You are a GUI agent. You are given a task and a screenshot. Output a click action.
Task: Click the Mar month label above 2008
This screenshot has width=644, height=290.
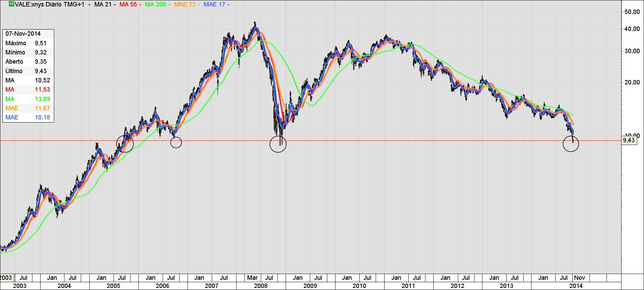253,278
